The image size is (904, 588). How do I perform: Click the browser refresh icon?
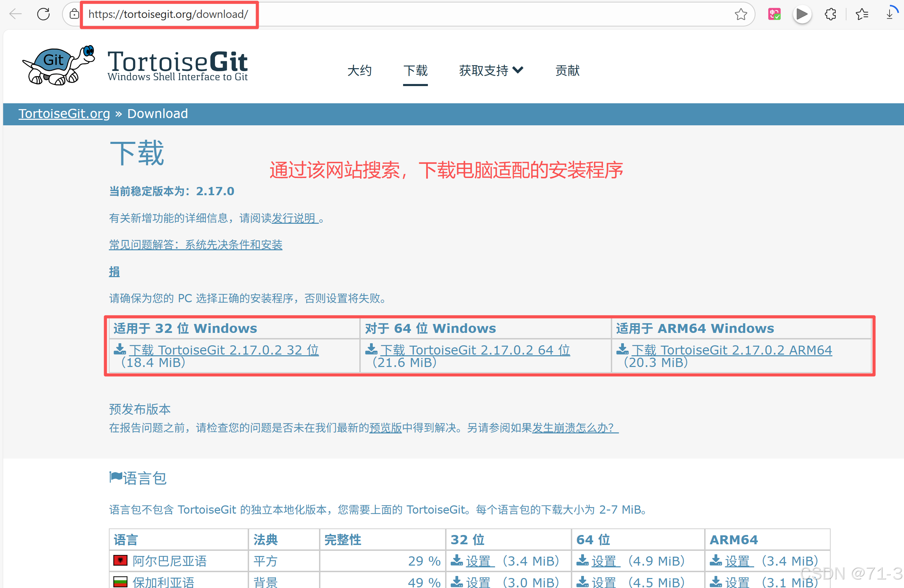click(43, 14)
